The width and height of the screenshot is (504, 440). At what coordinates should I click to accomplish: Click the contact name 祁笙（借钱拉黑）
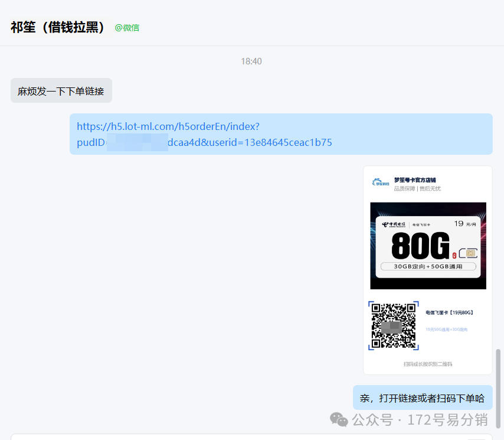tap(58, 27)
